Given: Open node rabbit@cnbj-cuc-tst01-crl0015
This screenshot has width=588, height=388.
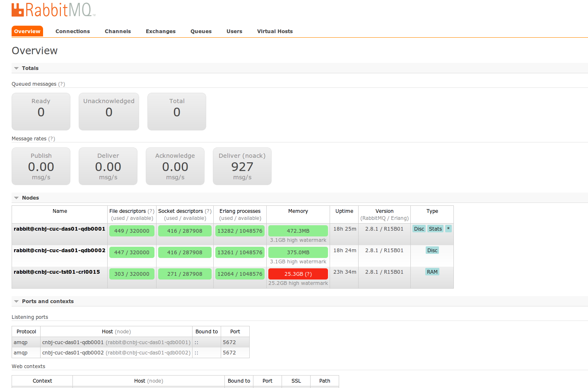Looking at the screenshot, I should 57,272.
